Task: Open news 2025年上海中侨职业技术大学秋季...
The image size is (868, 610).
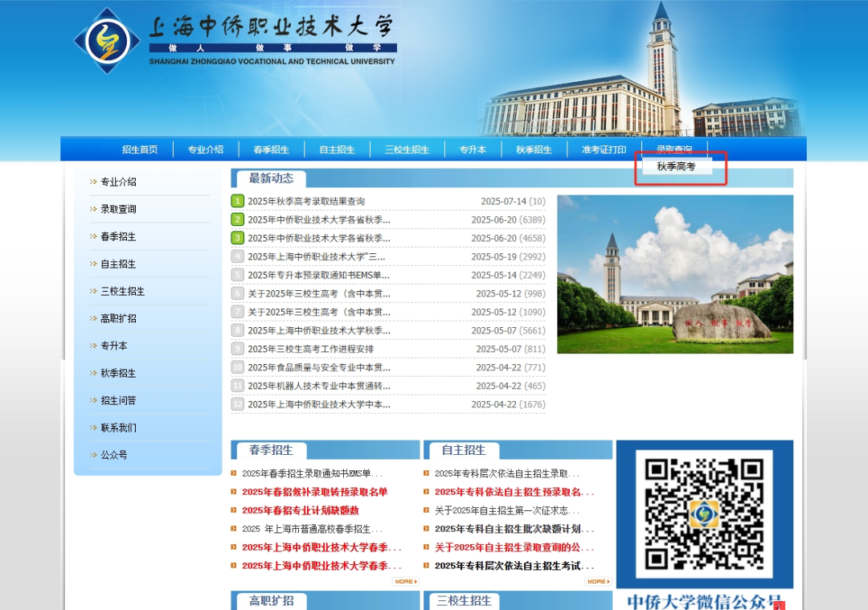Action: click(x=319, y=330)
